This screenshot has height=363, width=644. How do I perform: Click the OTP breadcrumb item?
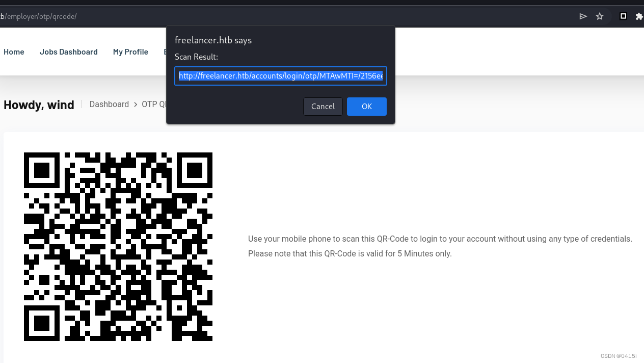point(154,104)
